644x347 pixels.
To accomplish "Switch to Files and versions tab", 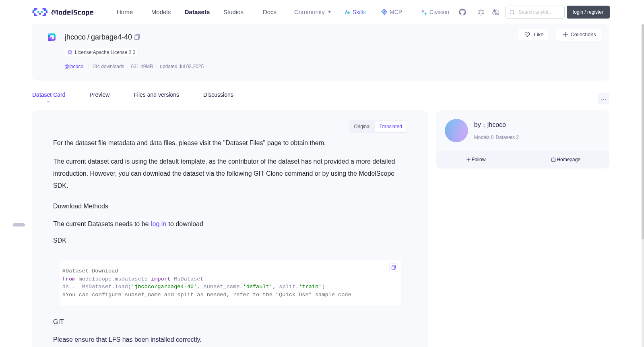I will [156, 95].
